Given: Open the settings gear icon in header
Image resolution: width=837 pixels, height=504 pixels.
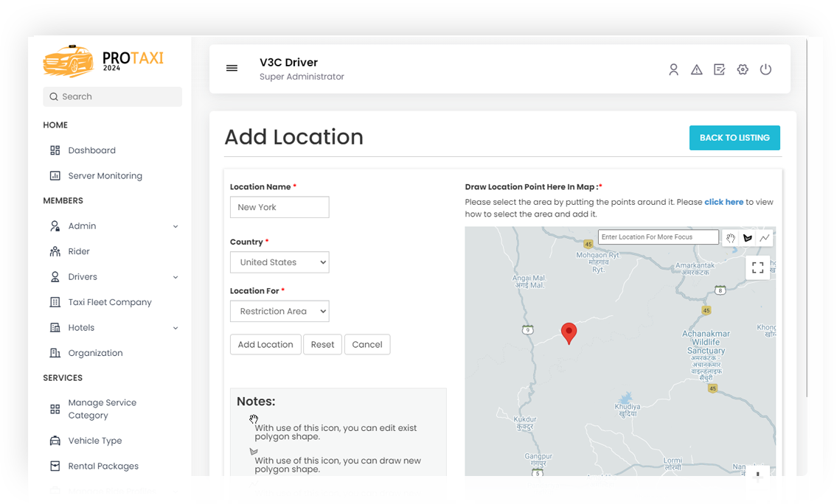Looking at the screenshot, I should point(743,69).
